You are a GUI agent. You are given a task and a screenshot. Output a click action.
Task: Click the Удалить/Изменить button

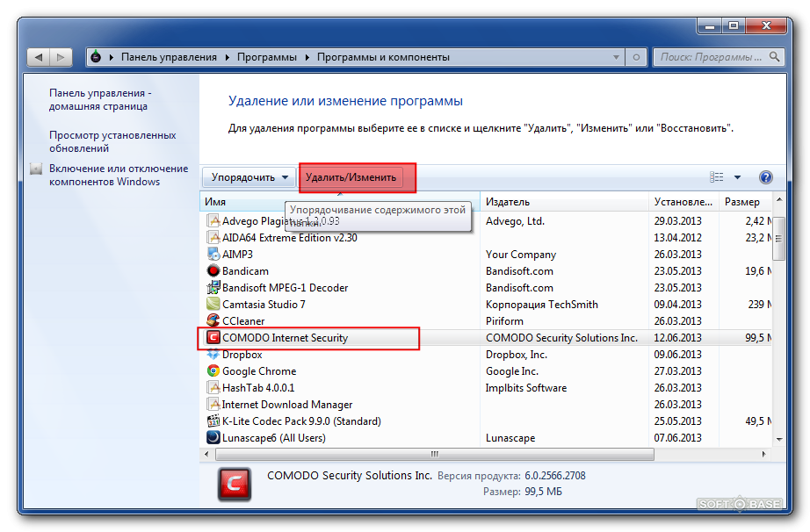351,177
